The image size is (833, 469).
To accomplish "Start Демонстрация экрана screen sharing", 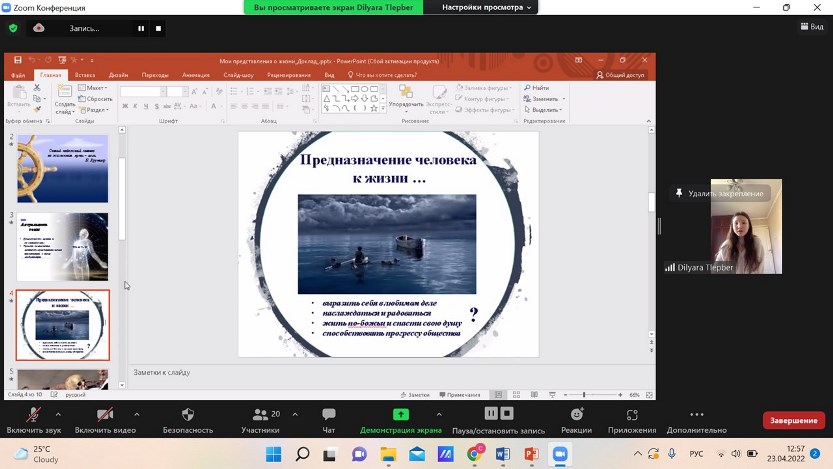I will tap(400, 420).
